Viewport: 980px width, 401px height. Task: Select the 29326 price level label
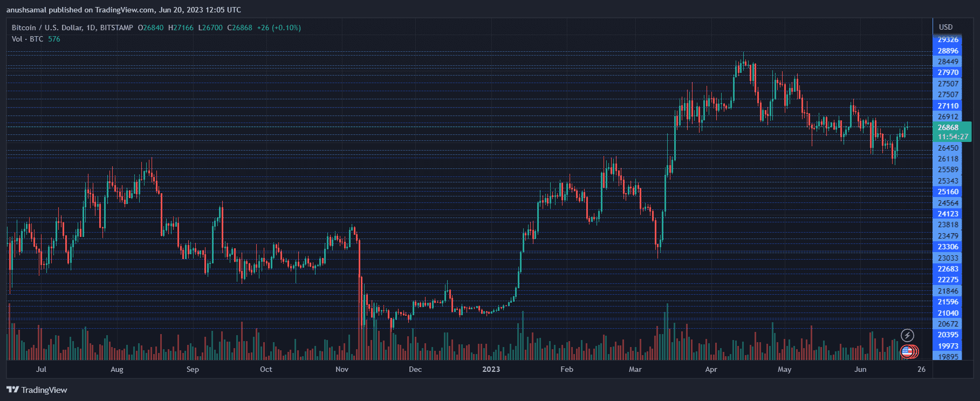pos(948,39)
